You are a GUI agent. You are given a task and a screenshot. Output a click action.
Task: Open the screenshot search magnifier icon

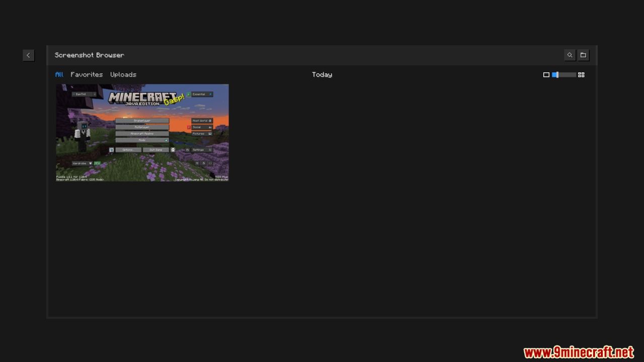570,55
